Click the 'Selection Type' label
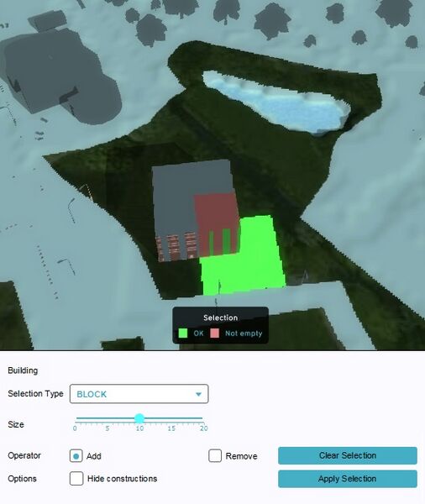Image resolution: width=425 pixels, height=504 pixels. point(35,393)
